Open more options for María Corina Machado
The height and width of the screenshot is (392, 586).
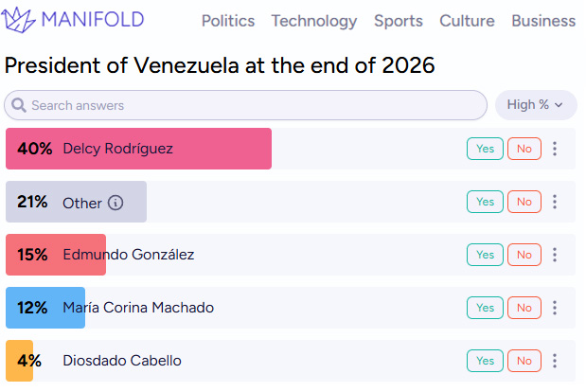click(555, 308)
